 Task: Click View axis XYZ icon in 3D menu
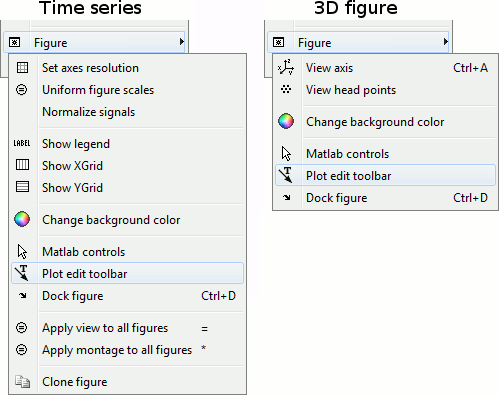286,67
